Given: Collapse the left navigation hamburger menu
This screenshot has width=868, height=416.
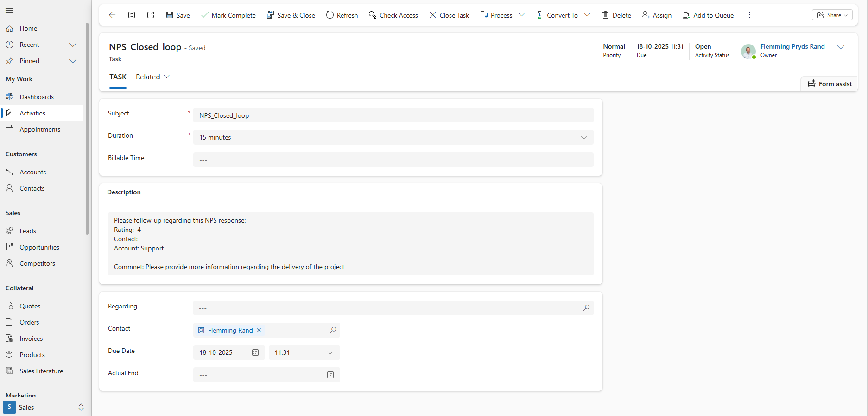Looking at the screenshot, I should [9, 10].
